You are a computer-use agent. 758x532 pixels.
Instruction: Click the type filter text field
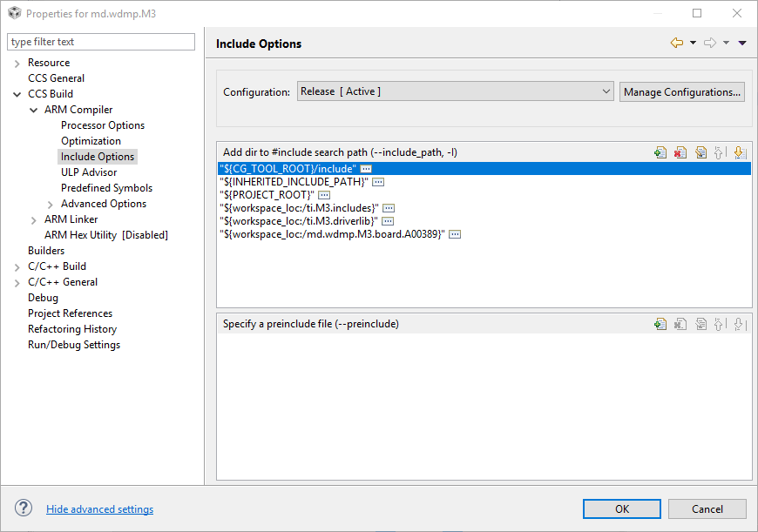[x=101, y=42]
